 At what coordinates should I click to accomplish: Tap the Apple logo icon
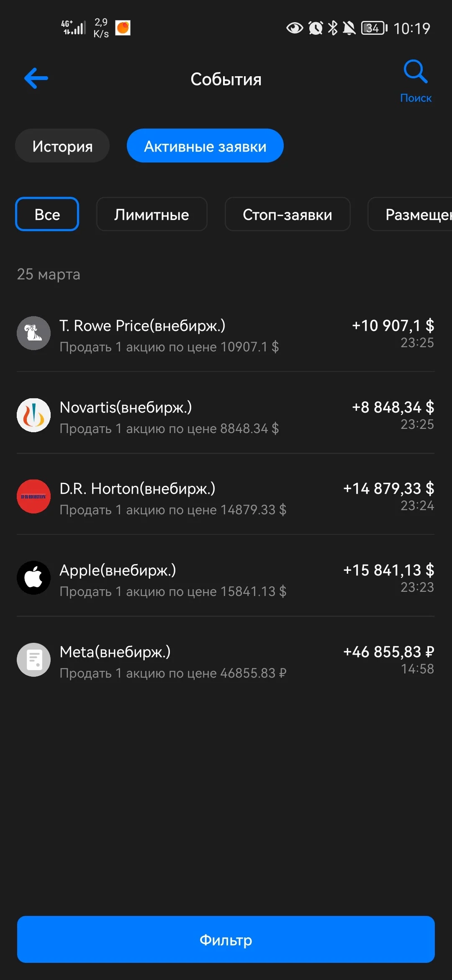click(33, 578)
